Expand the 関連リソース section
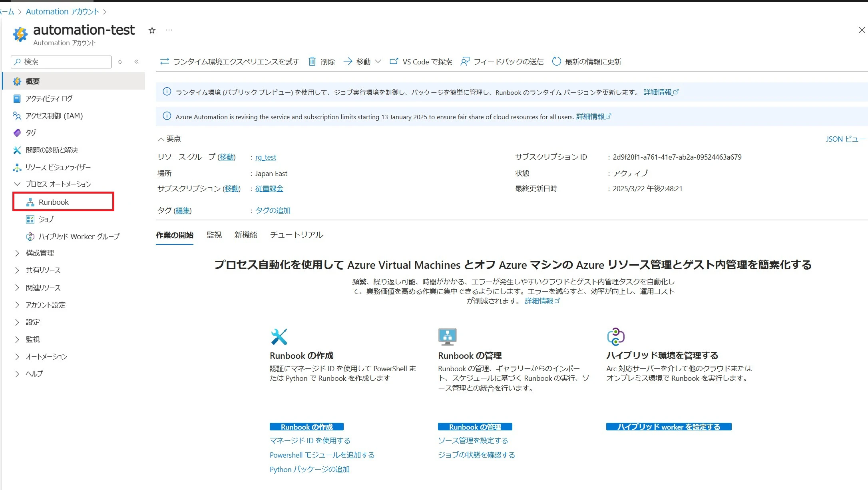Screen dimensions: 868x490 point(17,288)
